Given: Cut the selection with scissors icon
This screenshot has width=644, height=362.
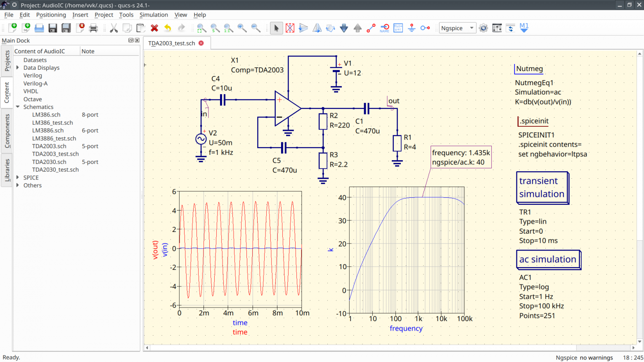Looking at the screenshot, I should coord(114,28).
